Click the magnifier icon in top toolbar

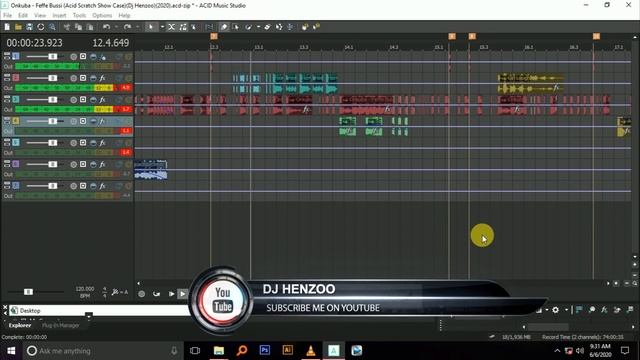[x=52, y=27]
